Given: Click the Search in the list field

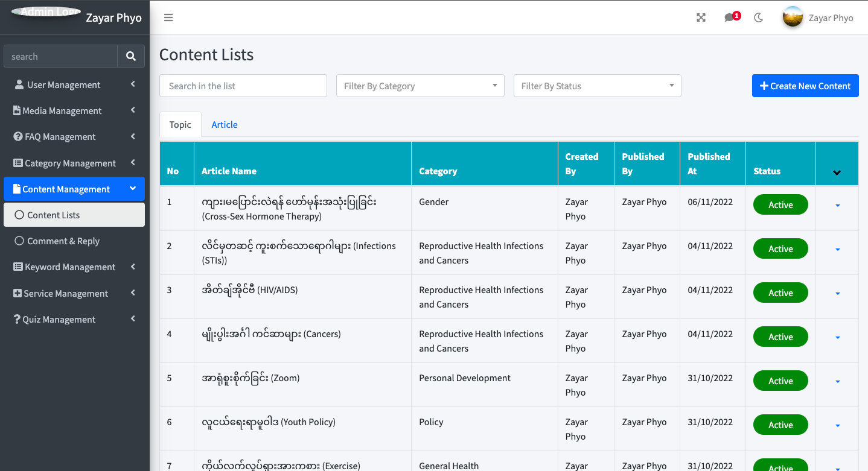Looking at the screenshot, I should tap(243, 86).
